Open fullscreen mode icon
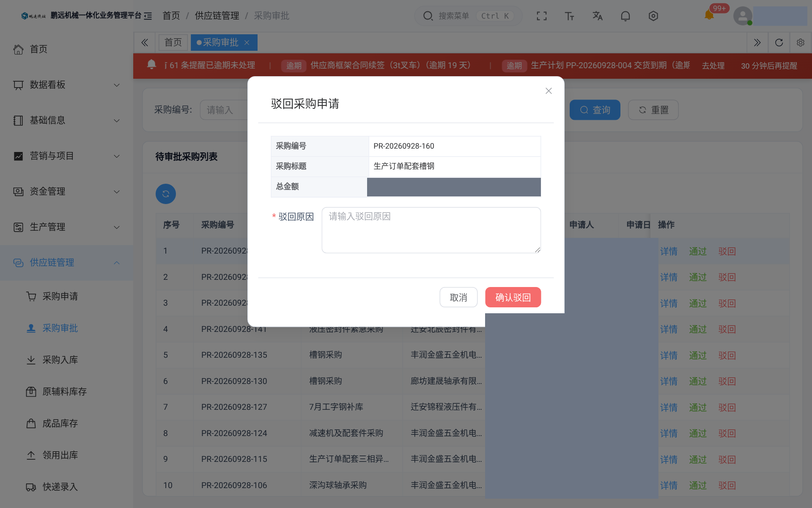This screenshot has height=508, width=812. tap(541, 16)
